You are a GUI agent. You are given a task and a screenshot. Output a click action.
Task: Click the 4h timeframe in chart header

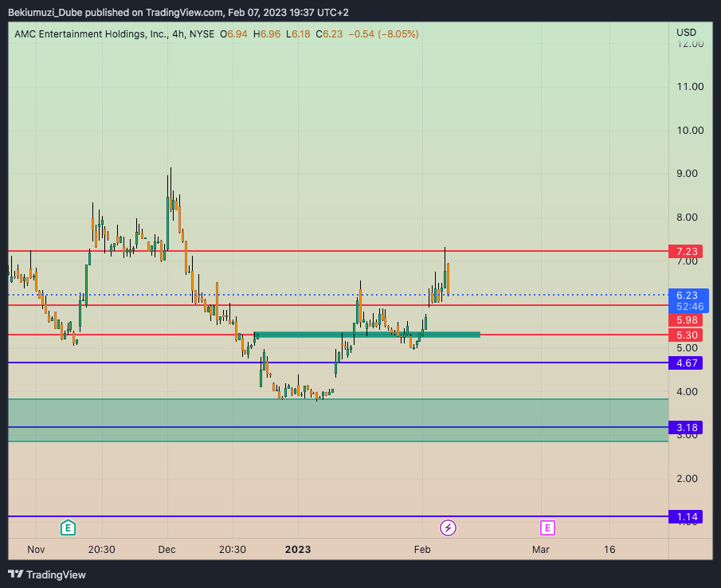click(178, 34)
